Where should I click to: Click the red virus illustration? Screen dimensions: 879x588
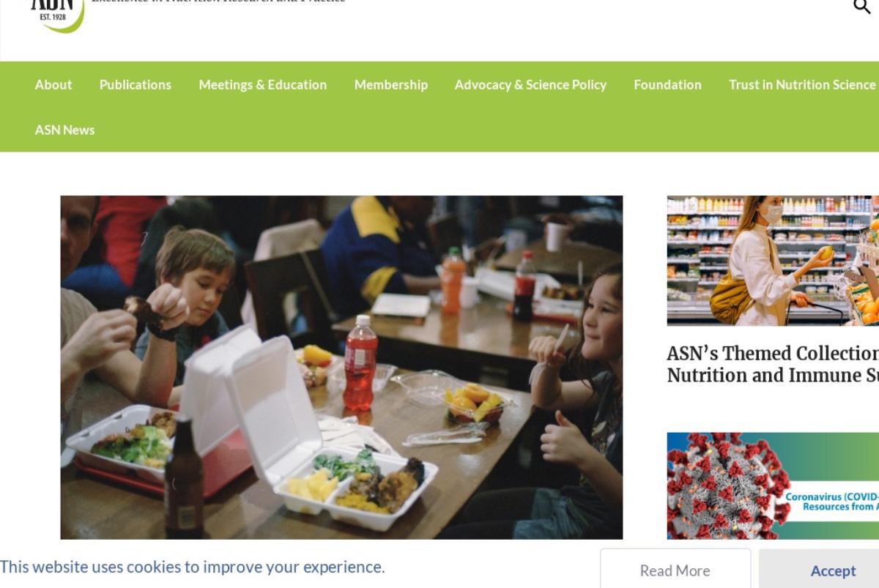pos(722,486)
